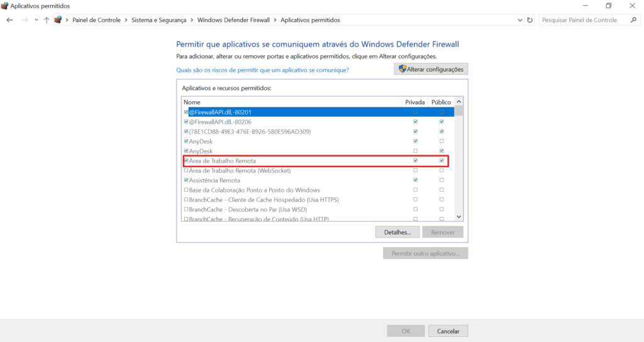This screenshot has width=644, height=342.
Task: Select Área de Trabalho Remota (WebSocket) row
Action: (318, 170)
